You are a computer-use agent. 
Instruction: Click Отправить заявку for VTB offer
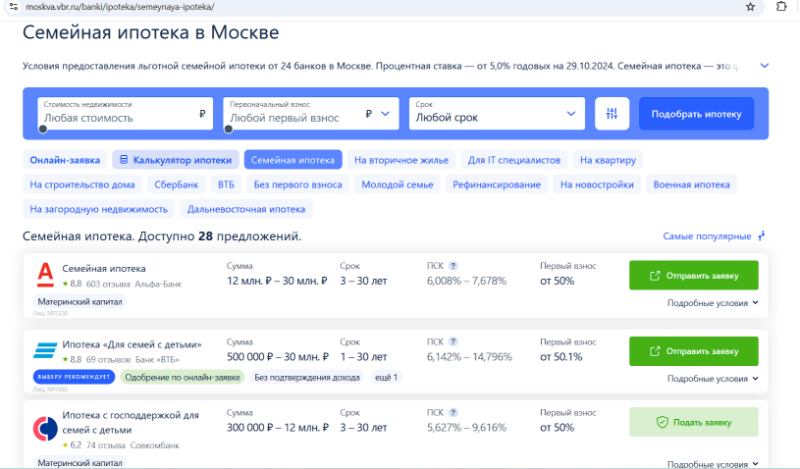(x=693, y=351)
